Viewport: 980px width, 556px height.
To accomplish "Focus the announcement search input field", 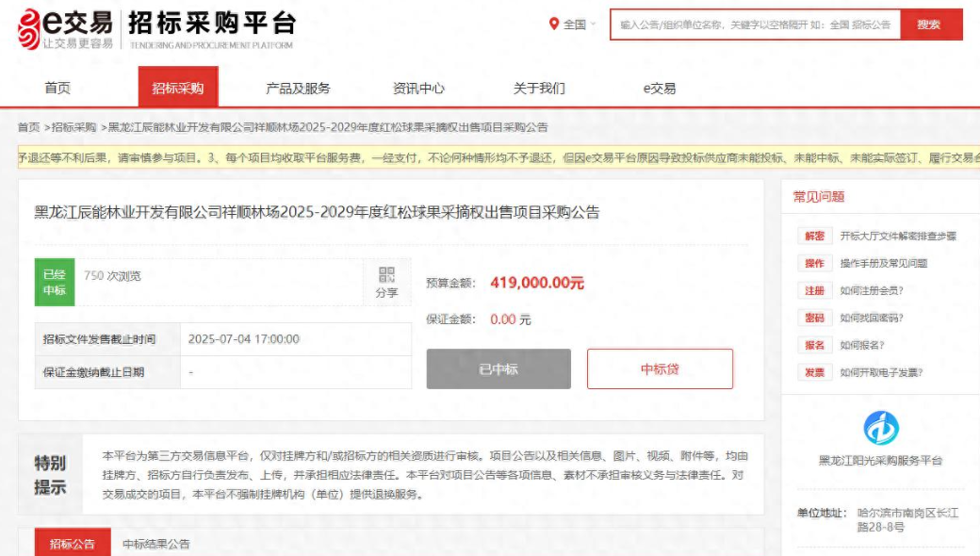I will (755, 25).
